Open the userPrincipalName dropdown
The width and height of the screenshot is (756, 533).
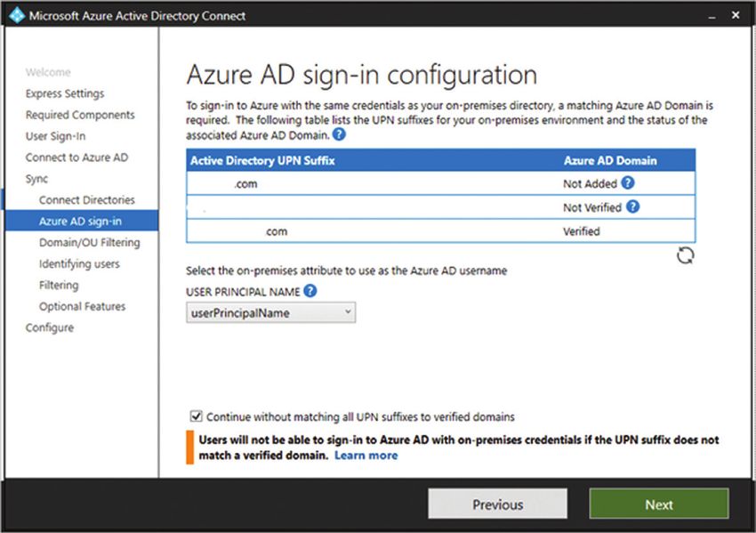[271, 312]
